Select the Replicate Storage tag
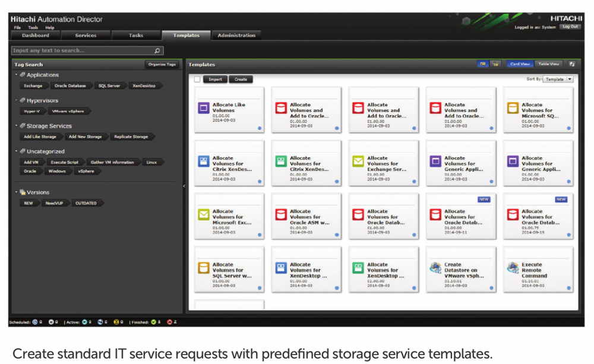Viewport: 594px width, 364px height. pos(131,137)
